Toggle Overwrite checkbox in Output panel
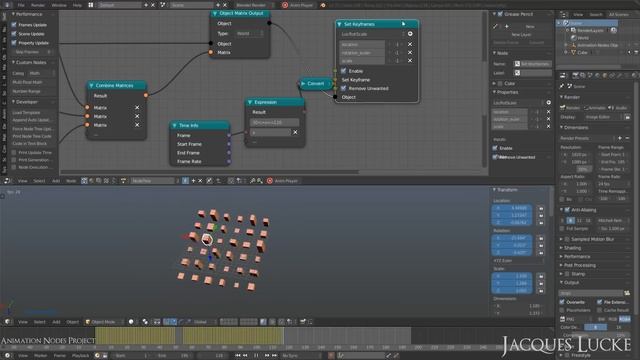Screen dimensions: 640x360 click(x=562, y=302)
